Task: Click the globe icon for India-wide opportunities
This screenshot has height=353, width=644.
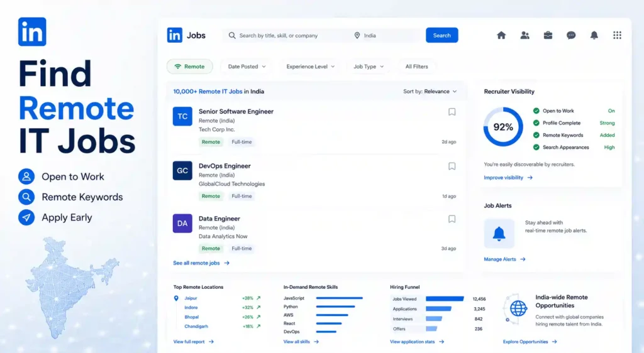Action: coord(518,308)
